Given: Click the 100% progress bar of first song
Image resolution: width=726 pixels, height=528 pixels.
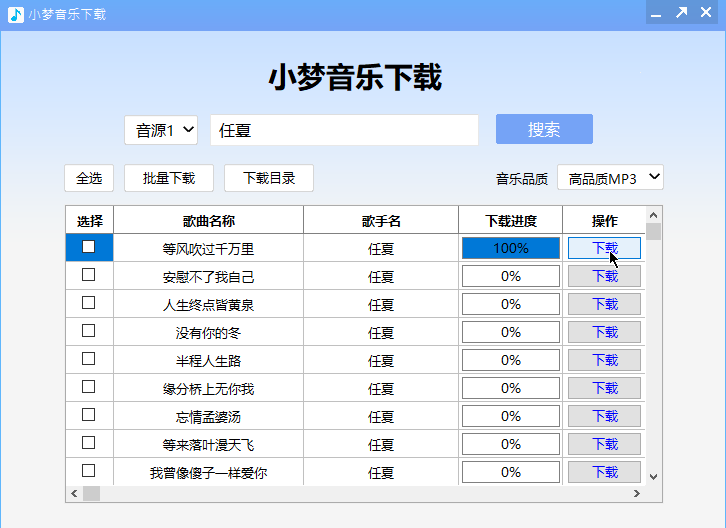Looking at the screenshot, I should click(511, 248).
